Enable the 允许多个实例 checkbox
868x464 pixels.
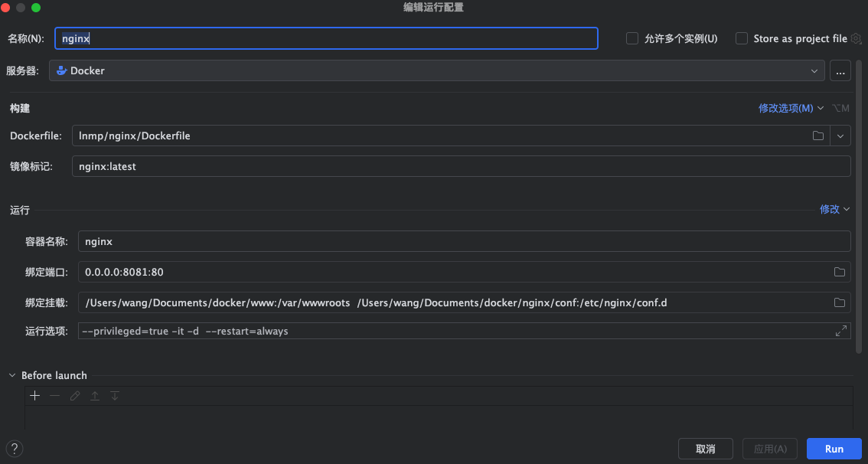pos(631,38)
